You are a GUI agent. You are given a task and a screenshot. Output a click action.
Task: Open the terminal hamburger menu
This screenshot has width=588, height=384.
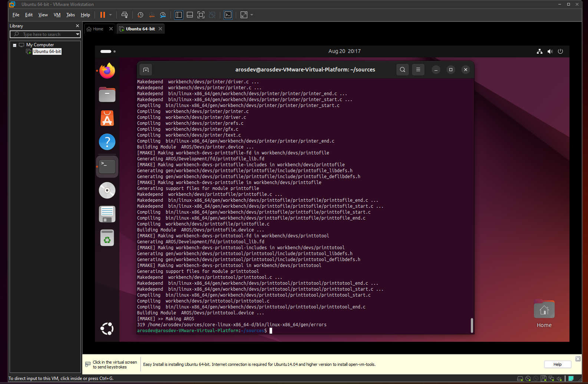point(418,70)
